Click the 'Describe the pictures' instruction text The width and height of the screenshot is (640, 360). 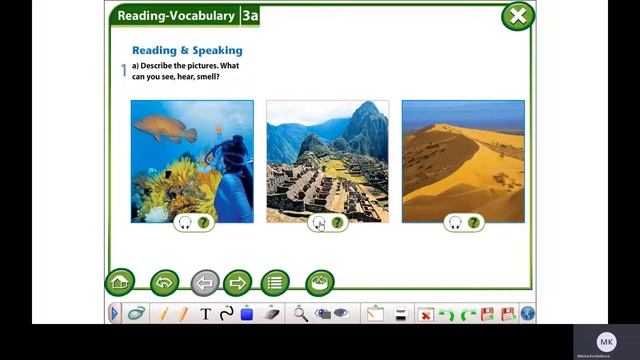point(185,71)
